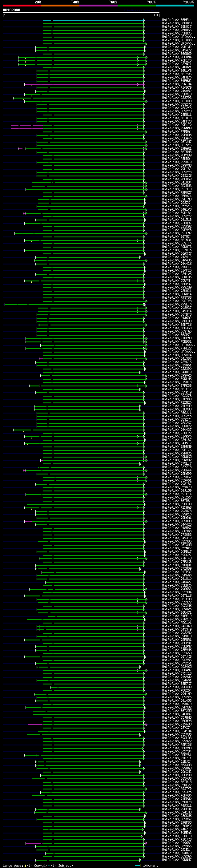The width and height of the screenshot is (197, 868).
Task: Select the UniRef100_A6N1F5 label
Action: [176, 61]
